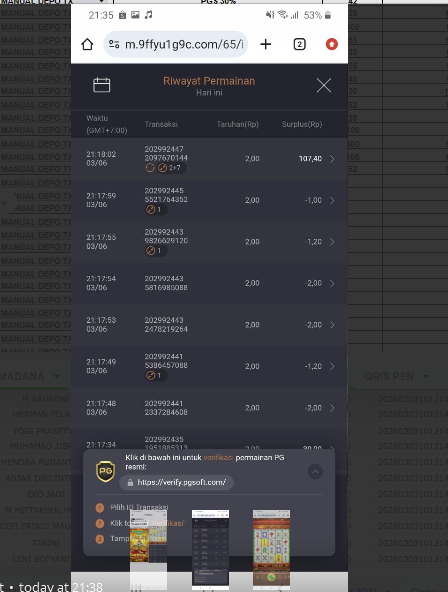Select surplus value 107,40
Screen dimensions: 448x592
pos(310,159)
